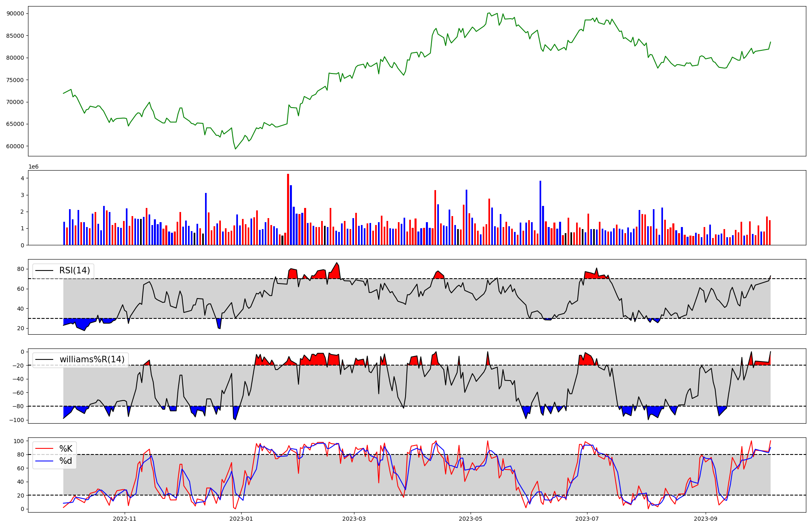Click the 2023-01 date tick label
812x528 pixels.
[x=241, y=519]
